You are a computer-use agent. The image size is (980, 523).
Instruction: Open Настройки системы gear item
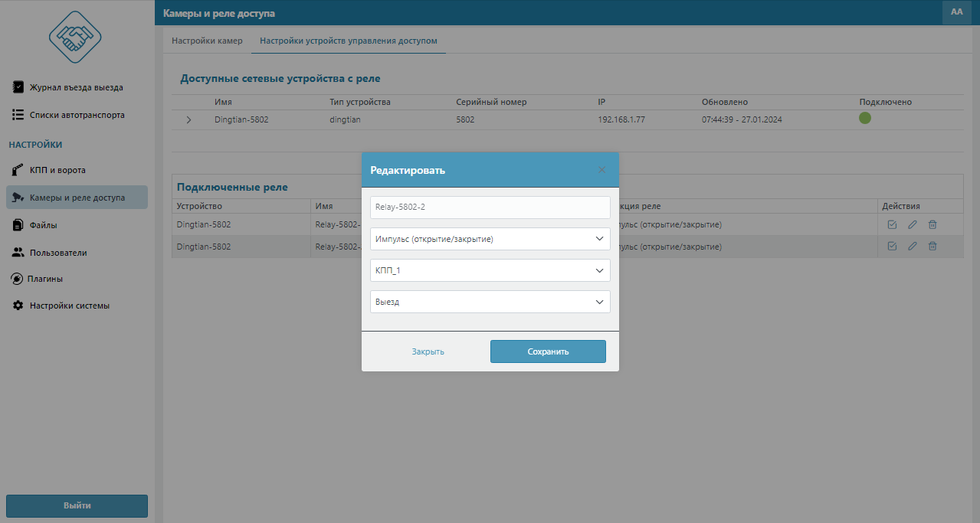(x=69, y=306)
